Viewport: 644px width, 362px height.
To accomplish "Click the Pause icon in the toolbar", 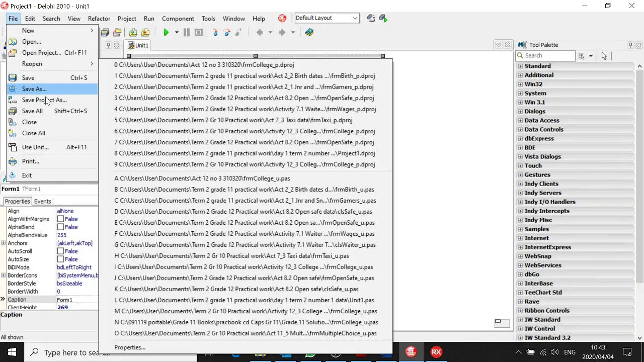I will tap(187, 32).
